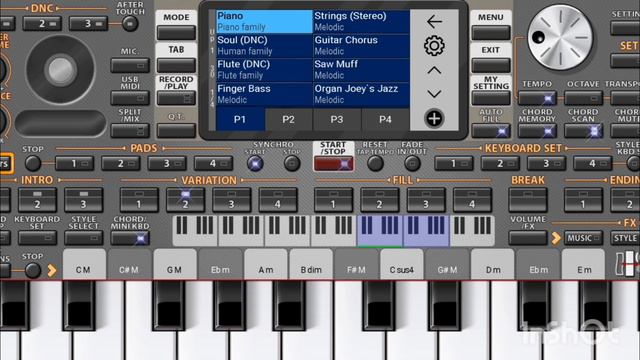Trigger ENDING 1
Viewport: 640px width, 360px height.
(583, 200)
